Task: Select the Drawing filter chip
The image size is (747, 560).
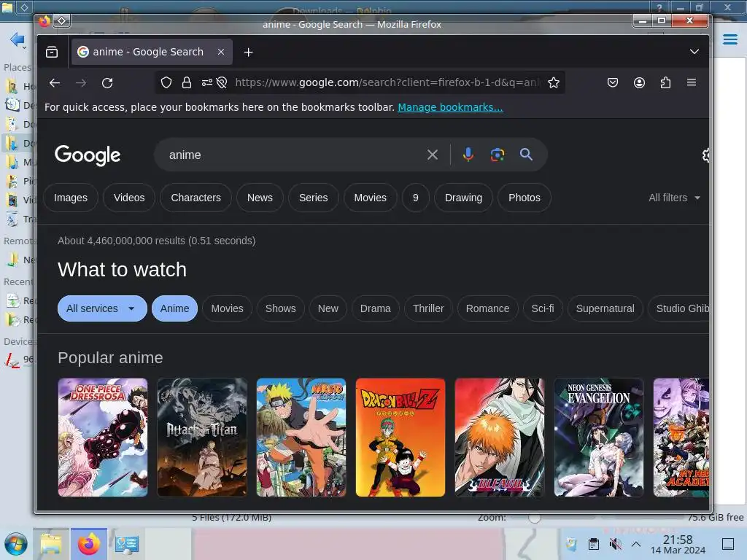Action: 463,198
